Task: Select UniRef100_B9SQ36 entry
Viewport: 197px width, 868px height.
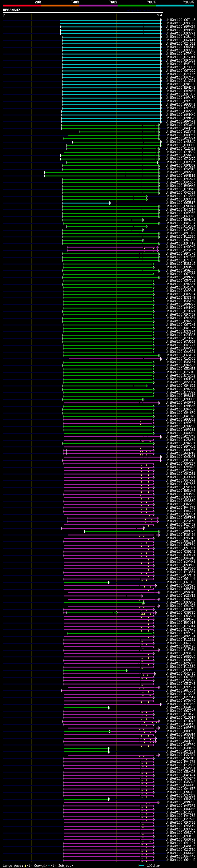Action: 180,50
